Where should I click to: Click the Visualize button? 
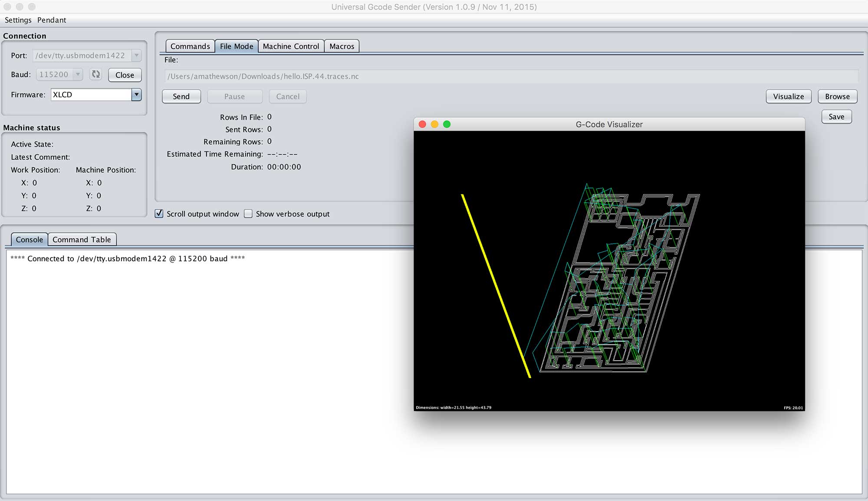(788, 96)
